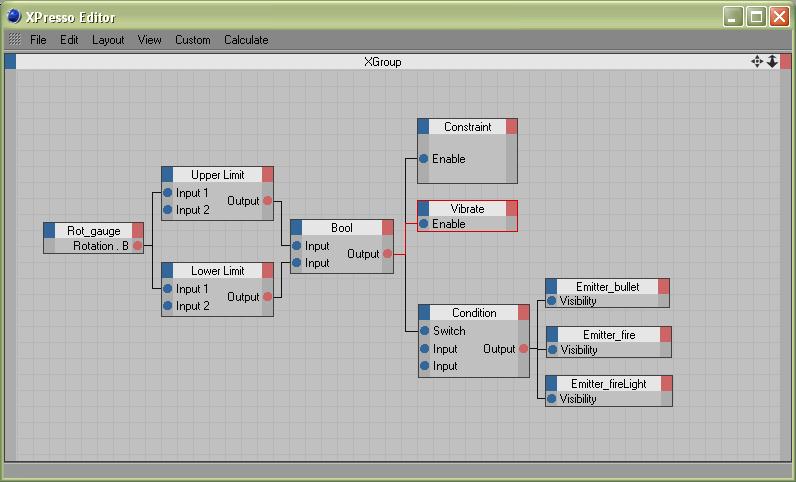This screenshot has width=796, height=482.
Task: Click Emitter_fire's Visibility port
Action: pyautogui.click(x=552, y=349)
